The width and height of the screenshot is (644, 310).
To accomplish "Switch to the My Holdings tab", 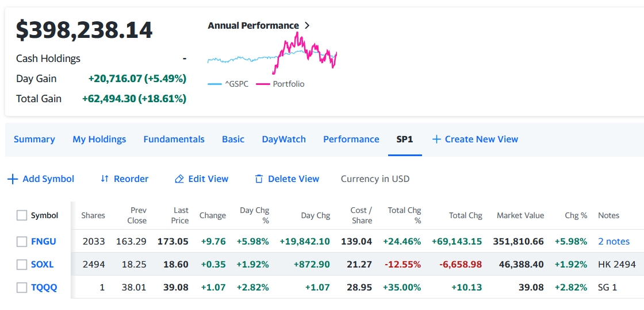I will (99, 139).
